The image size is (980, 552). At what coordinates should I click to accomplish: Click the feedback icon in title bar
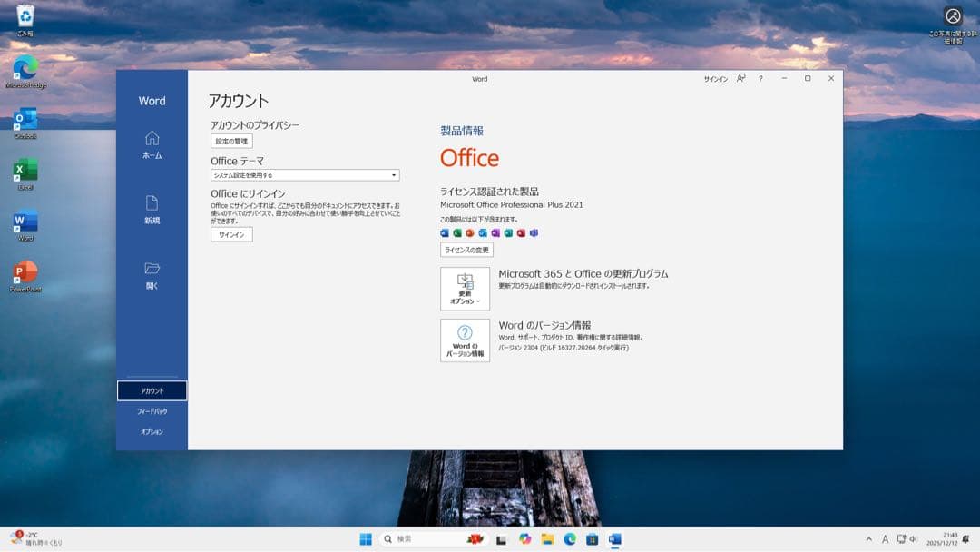(741, 79)
